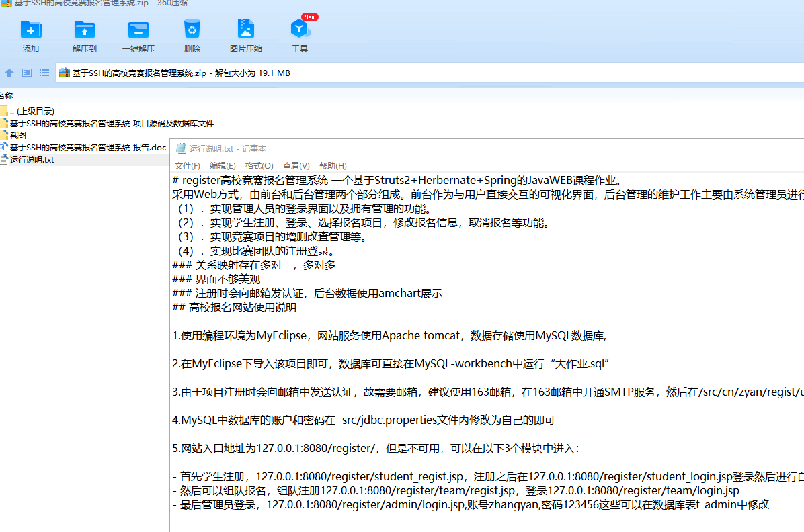This screenshot has width=804, height=532.
Task: Click line 3 about 163邮箱 SMTP服务
Action: (488, 392)
